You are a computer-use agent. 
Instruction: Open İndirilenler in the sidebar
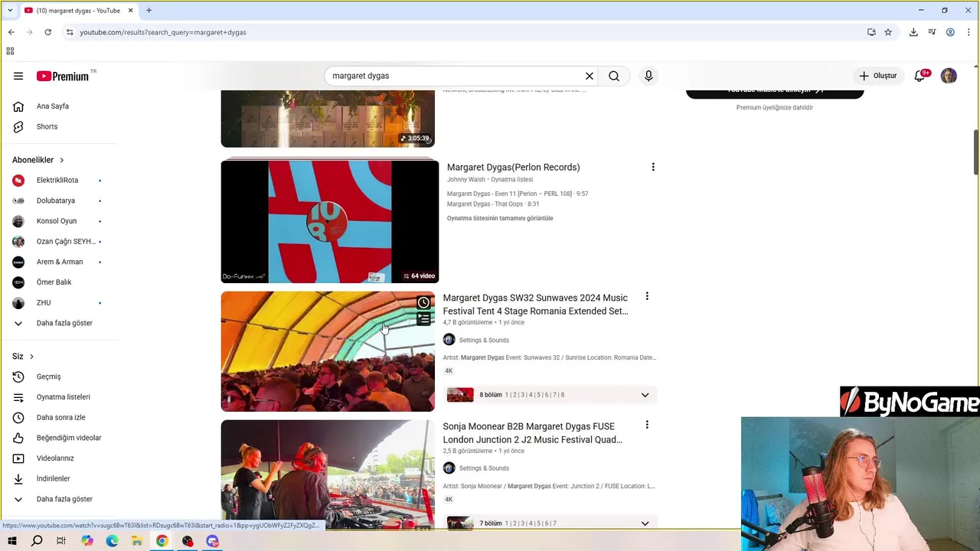(57, 478)
